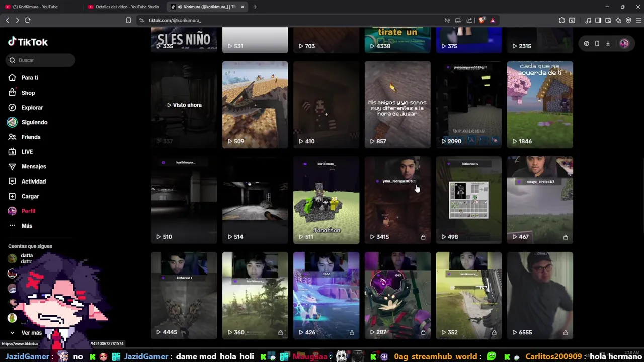
Task: Open private video with 3415 views
Action: tap(397, 200)
